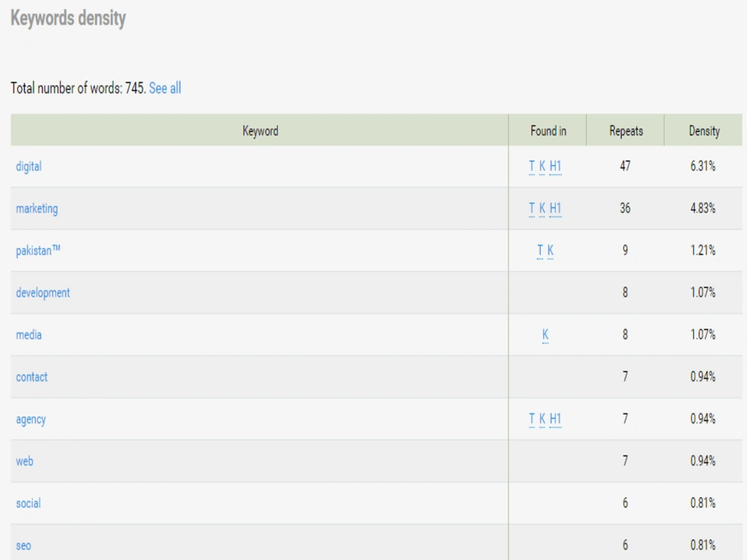747x560 pixels.
Task: Click repeats 6 in seo row
Action: pos(625,545)
